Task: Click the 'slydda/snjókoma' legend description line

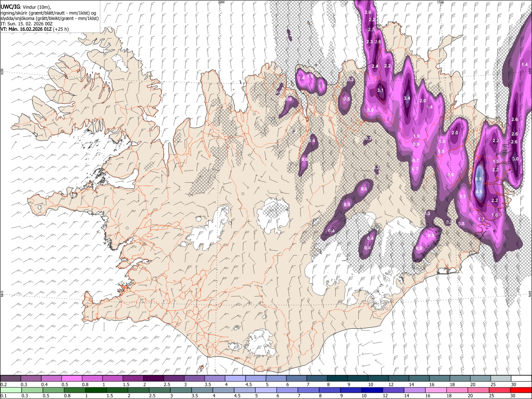Action: [49, 18]
